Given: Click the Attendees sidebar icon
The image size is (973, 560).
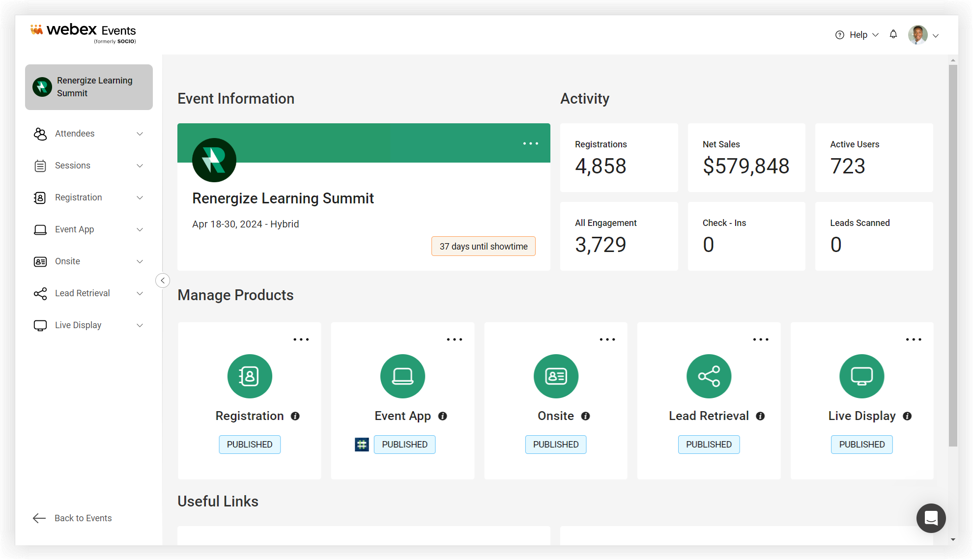Looking at the screenshot, I should click(x=40, y=134).
